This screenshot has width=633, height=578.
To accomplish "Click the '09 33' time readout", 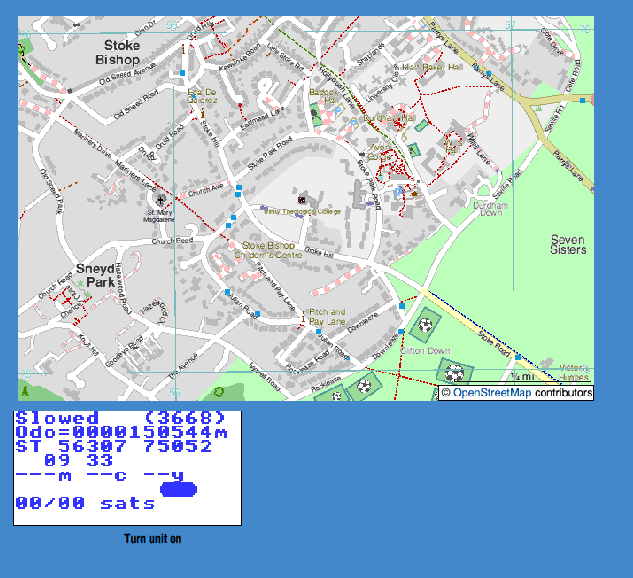I will [79, 461].
